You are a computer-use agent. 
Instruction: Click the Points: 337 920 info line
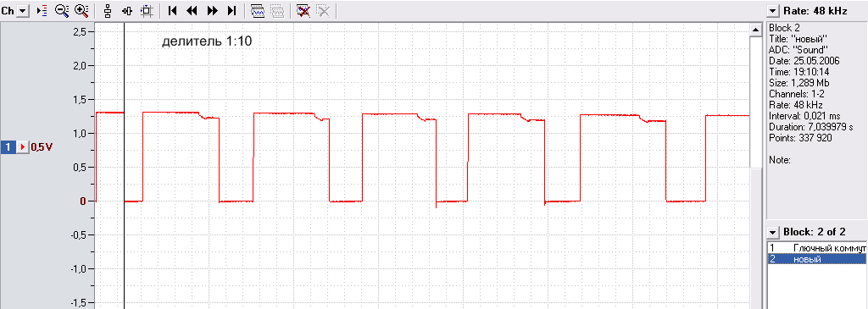tap(800, 138)
